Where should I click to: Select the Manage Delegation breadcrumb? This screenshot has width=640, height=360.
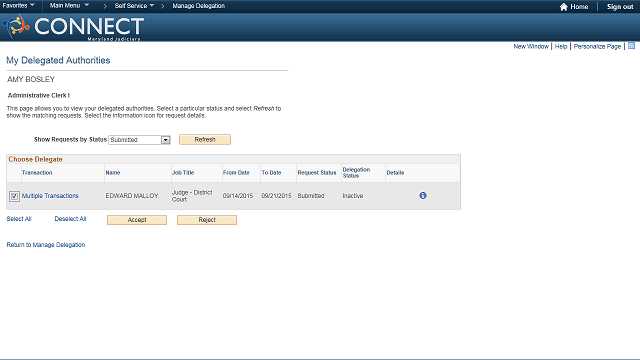click(x=198, y=6)
